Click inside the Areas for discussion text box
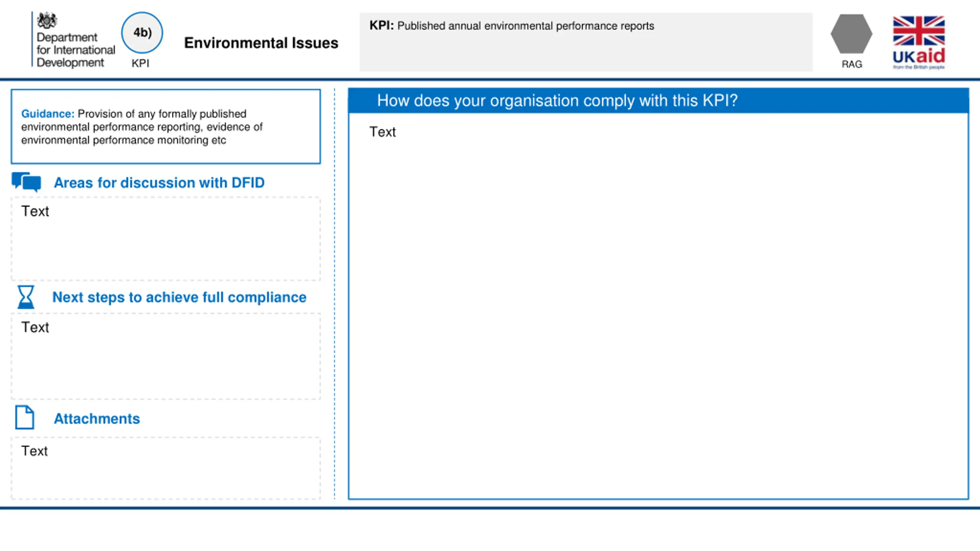The width and height of the screenshot is (980, 551). 166,239
